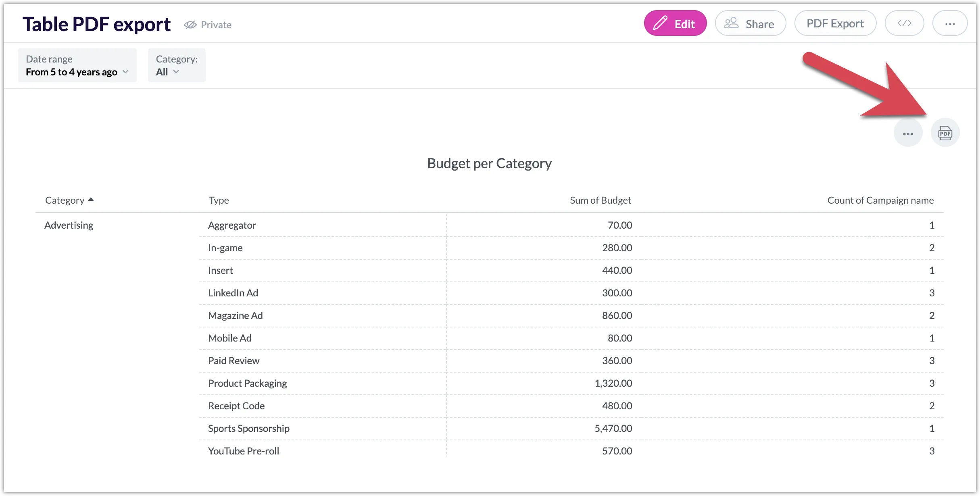Sort by the Type column header
The width and height of the screenshot is (980, 496).
pyautogui.click(x=219, y=200)
